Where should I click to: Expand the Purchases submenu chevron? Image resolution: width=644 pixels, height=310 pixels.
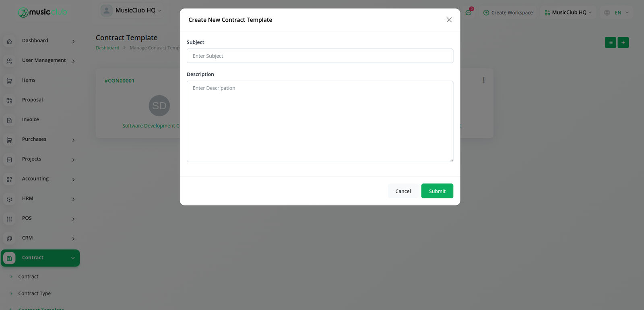(x=73, y=140)
